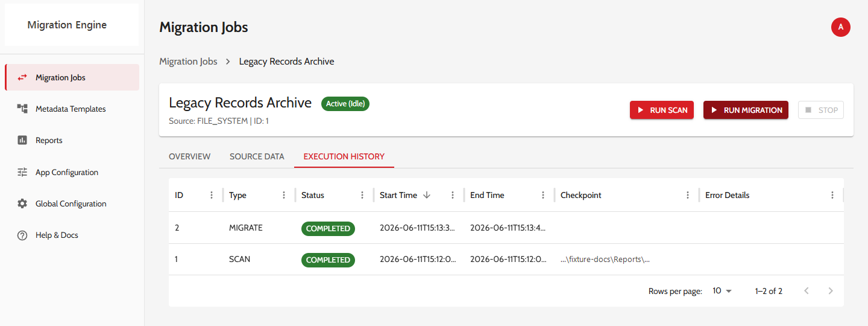Viewport: 868px width, 326px height.
Task: Sort by Status column header
Action: point(313,195)
